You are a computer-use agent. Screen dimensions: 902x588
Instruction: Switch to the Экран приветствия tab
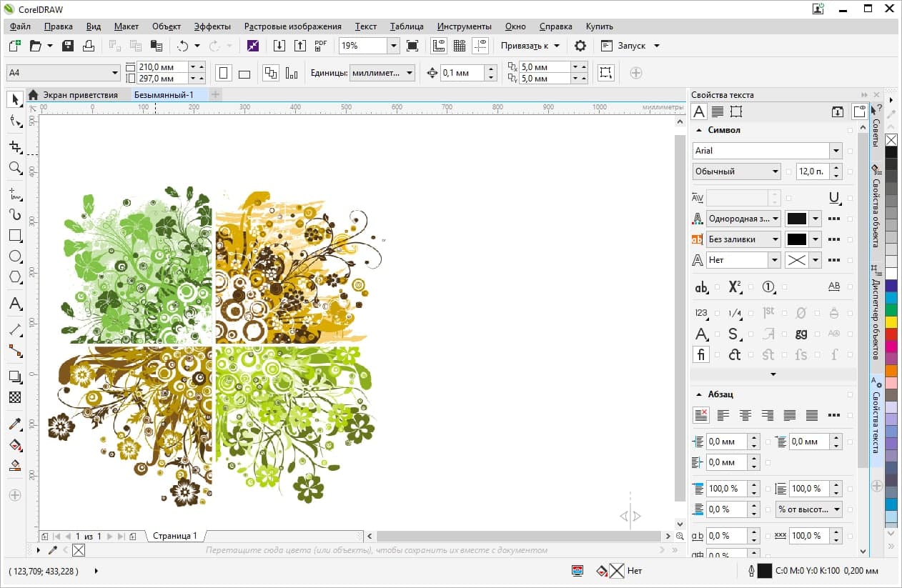tap(79, 94)
